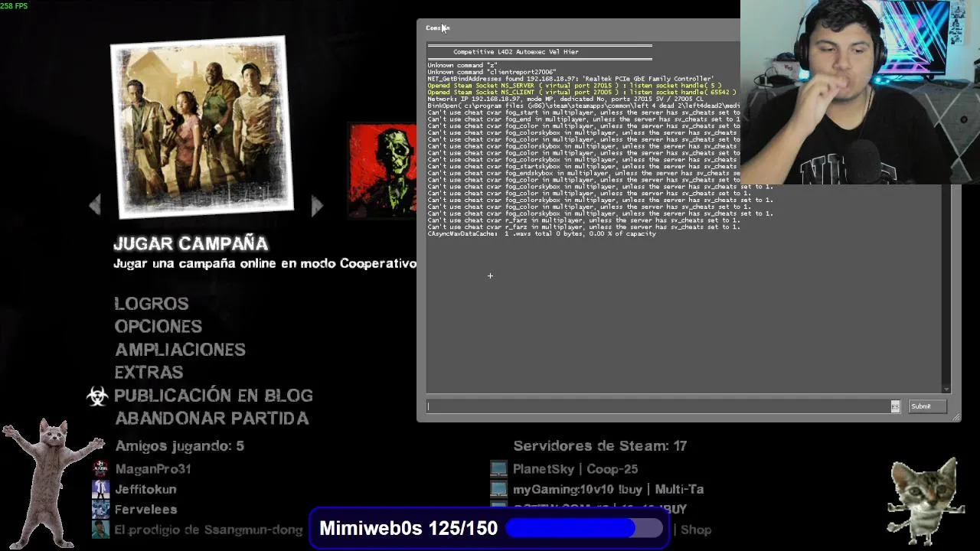The width and height of the screenshot is (980, 551).
Task: Click myGaming server monitor icon
Action: click(x=498, y=488)
